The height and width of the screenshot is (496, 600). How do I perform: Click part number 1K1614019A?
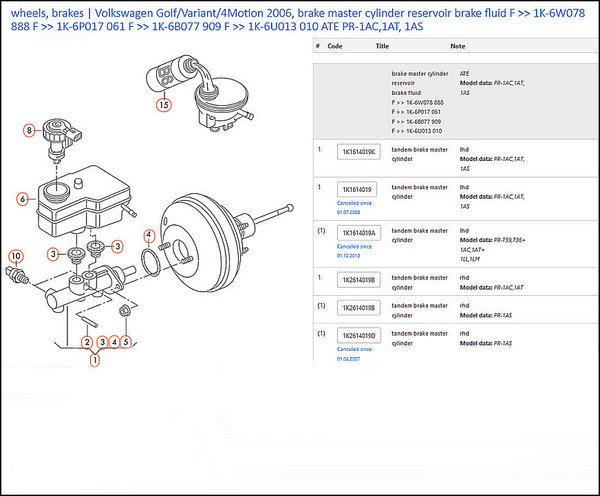pyautogui.click(x=360, y=232)
